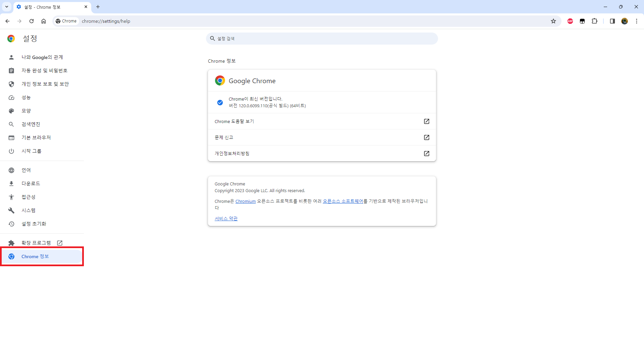This screenshot has height=346, width=644.
Task: Click the back navigation arrow
Action: pos(7,21)
